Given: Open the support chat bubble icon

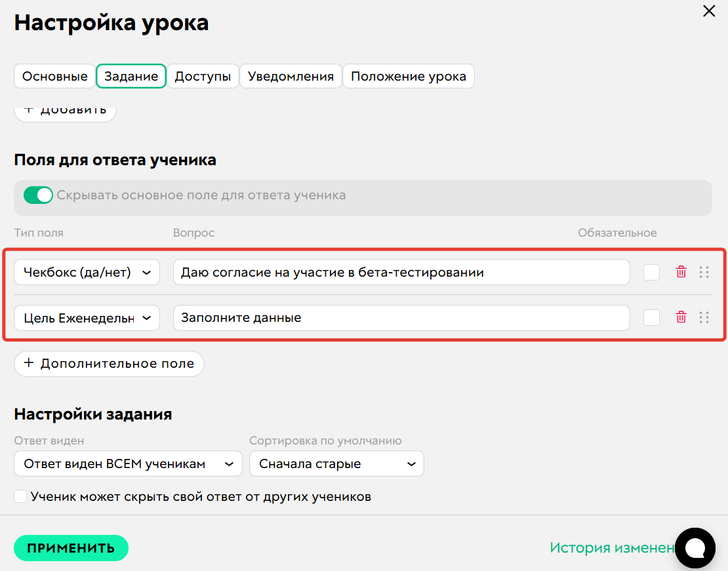Looking at the screenshot, I should click(x=695, y=548).
